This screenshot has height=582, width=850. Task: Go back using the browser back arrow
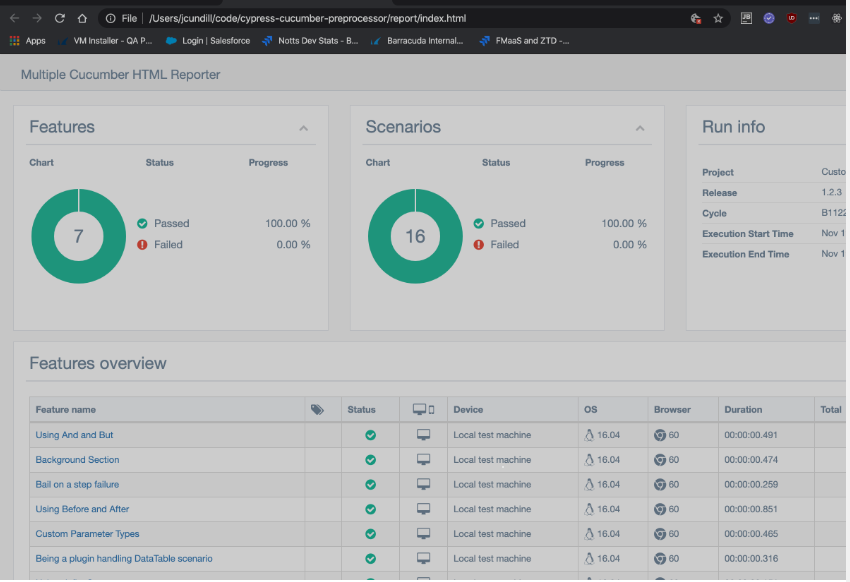(x=15, y=18)
